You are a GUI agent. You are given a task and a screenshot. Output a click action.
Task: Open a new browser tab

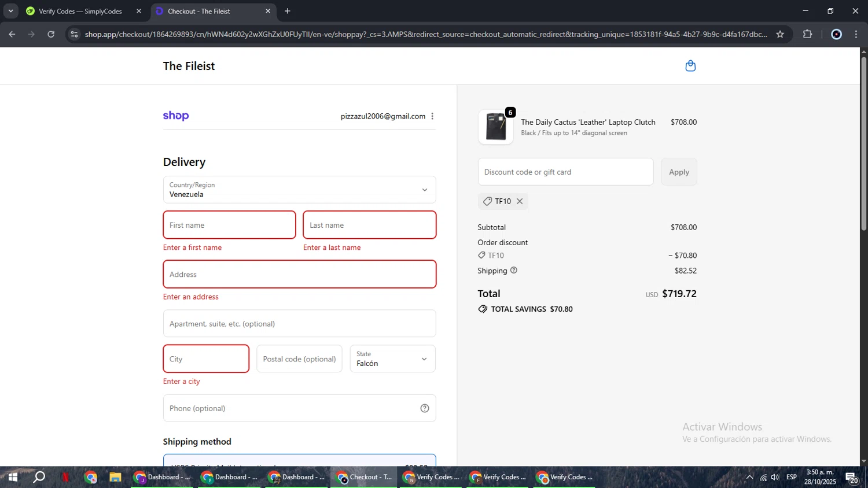point(288,11)
